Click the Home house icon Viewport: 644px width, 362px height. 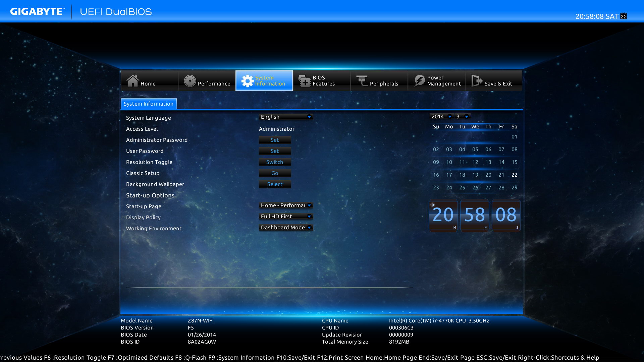132,81
